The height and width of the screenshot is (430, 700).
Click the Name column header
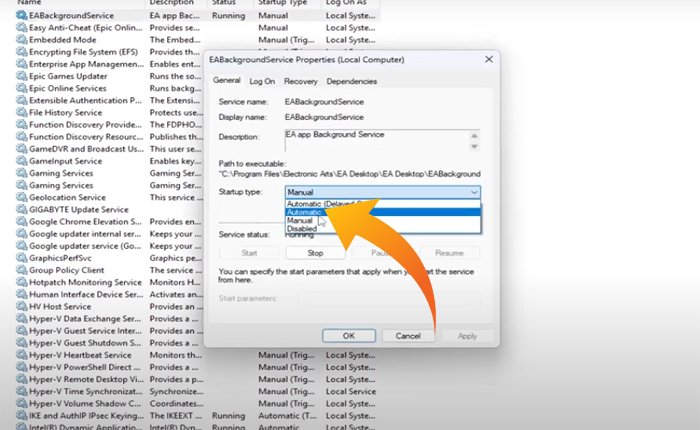[29, 3]
